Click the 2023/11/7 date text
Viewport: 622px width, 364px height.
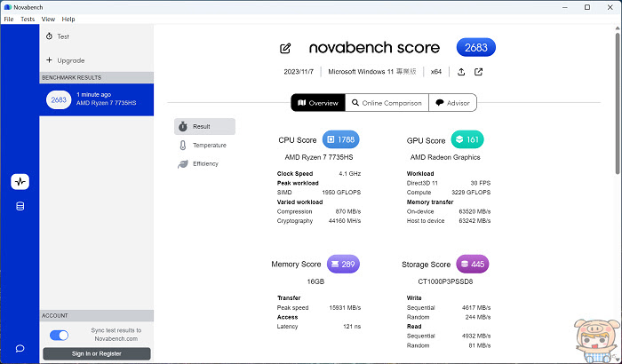(x=299, y=72)
